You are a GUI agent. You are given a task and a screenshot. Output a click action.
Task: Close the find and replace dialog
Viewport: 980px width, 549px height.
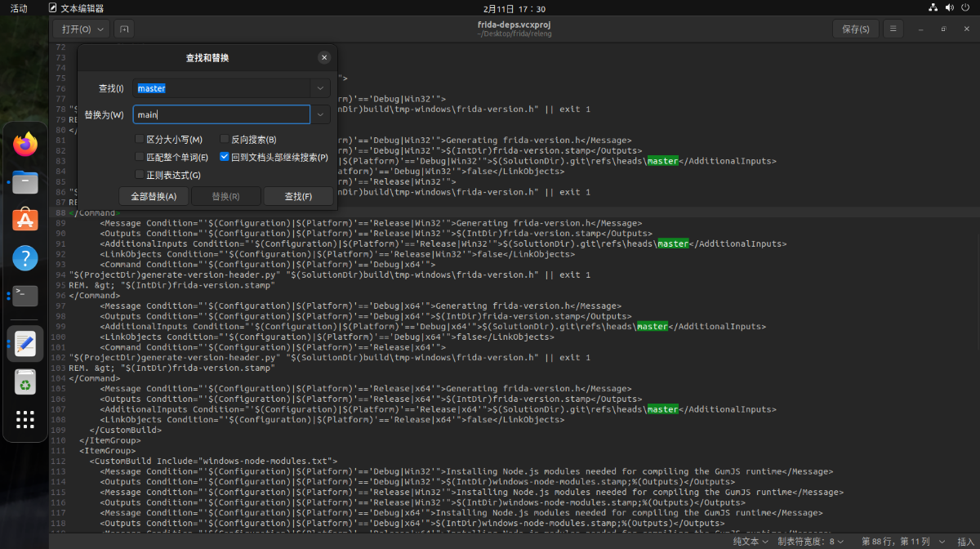click(x=324, y=58)
